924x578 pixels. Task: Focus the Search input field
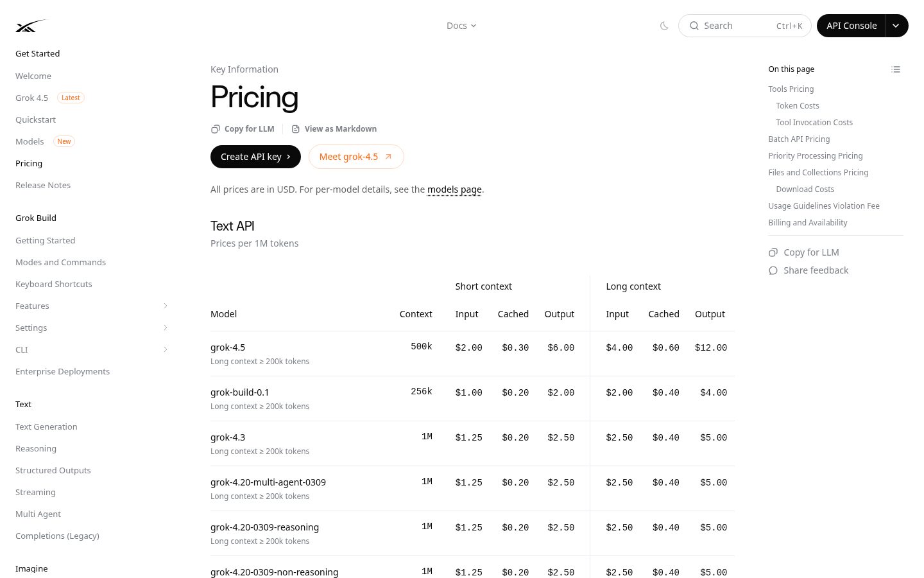click(x=745, y=26)
